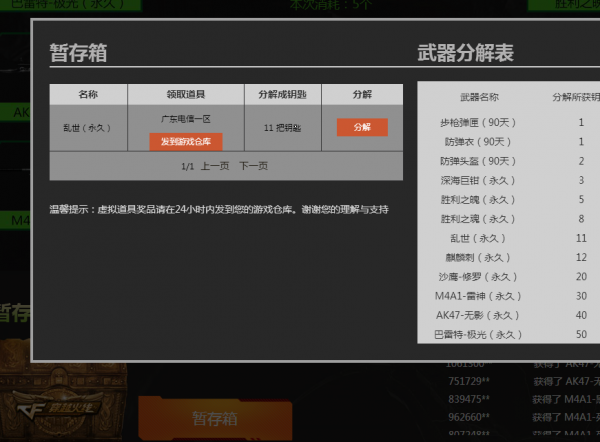Image resolution: width=600 pixels, height=442 pixels.
Task: Go to next page 下一页
Action: (x=253, y=166)
